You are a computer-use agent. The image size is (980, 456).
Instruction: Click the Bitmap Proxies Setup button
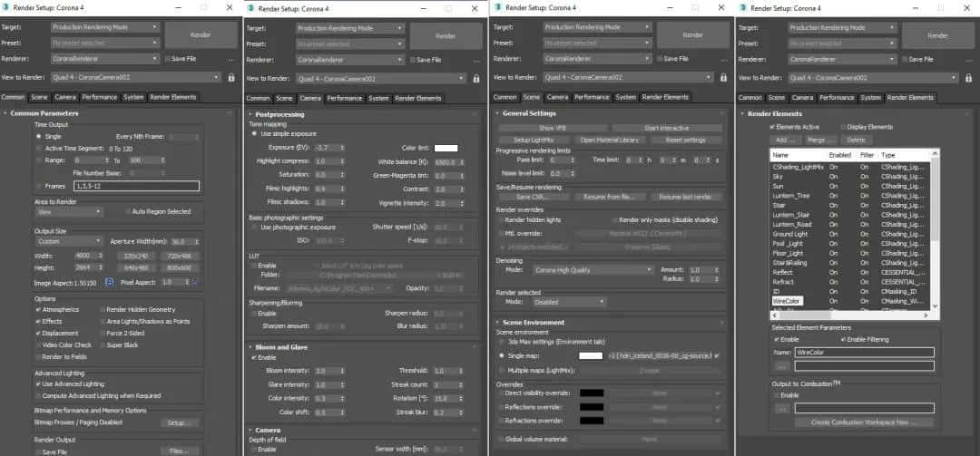[x=180, y=422]
